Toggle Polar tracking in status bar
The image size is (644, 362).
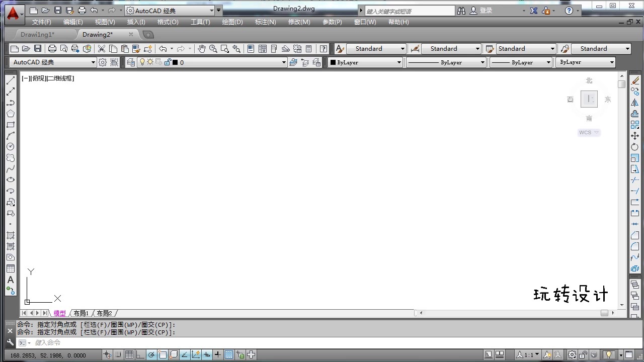pyautogui.click(x=151, y=355)
